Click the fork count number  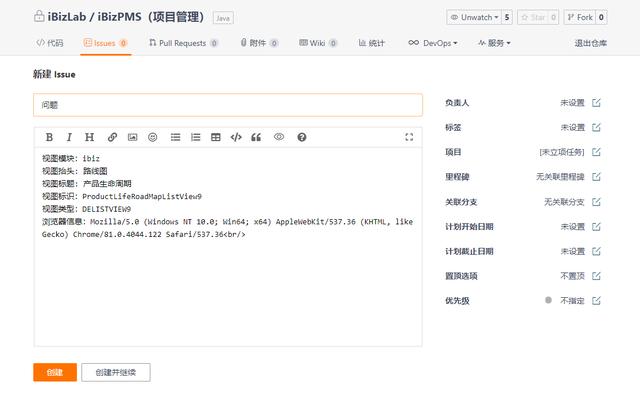[601, 17]
